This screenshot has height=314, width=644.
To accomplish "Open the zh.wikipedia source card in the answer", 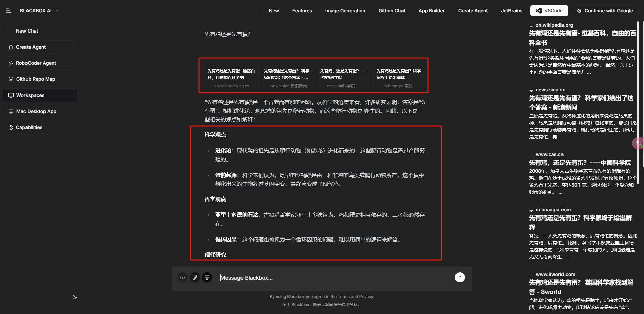I will 231,78.
